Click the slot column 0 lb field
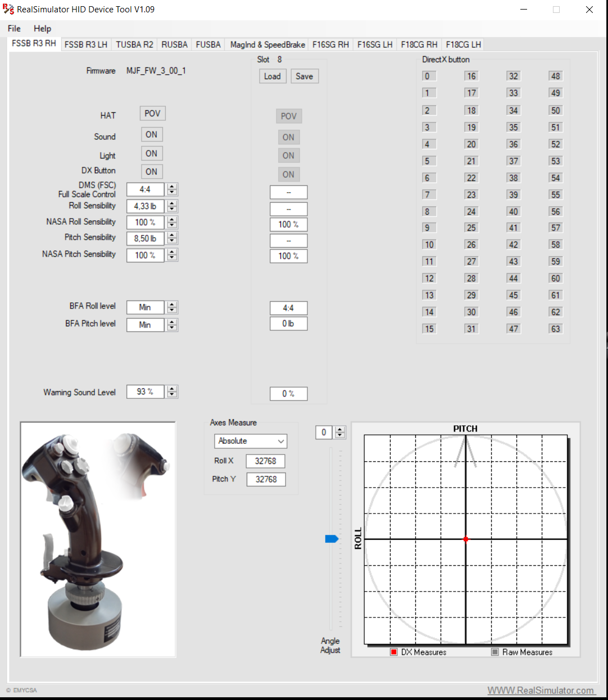 click(288, 324)
